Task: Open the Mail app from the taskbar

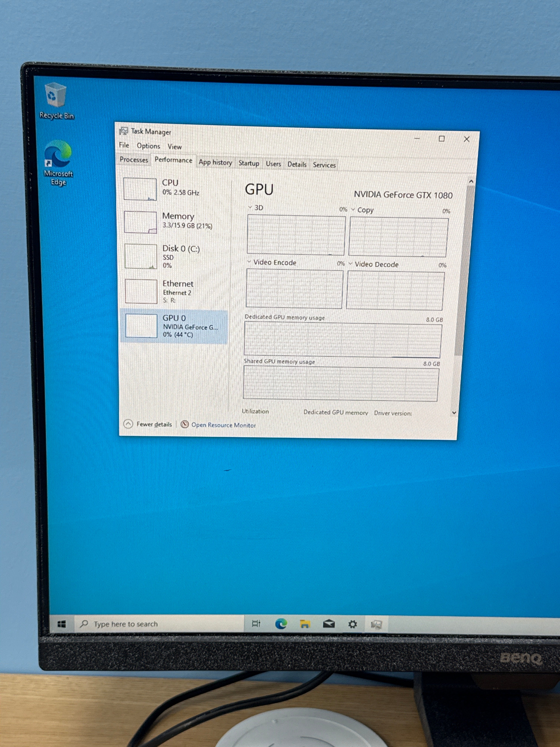Action: click(329, 624)
